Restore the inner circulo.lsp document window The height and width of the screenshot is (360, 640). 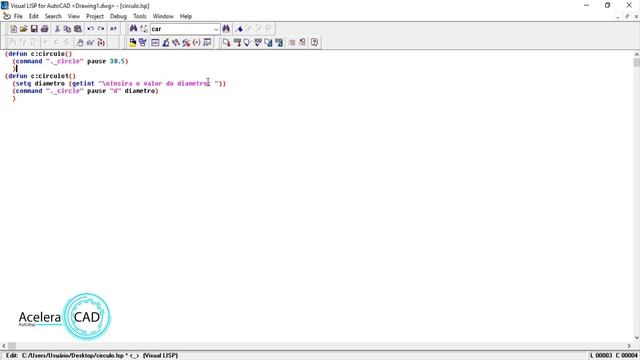627,17
